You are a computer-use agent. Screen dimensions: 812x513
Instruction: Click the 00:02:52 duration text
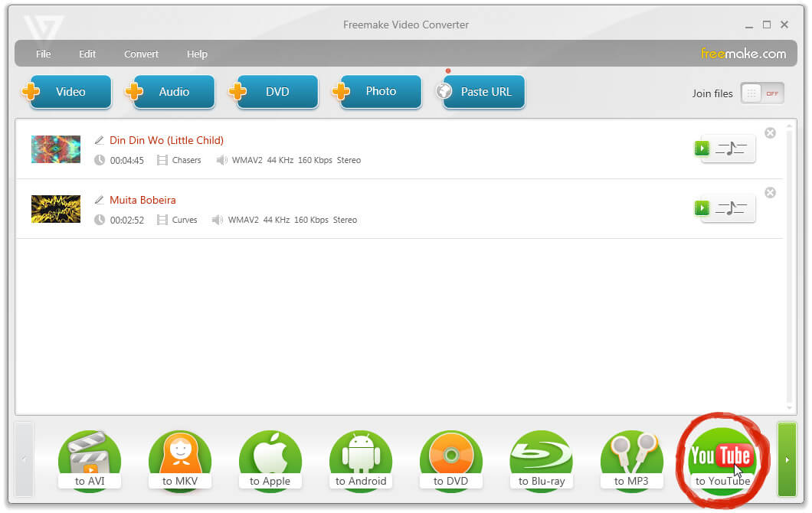(x=127, y=220)
